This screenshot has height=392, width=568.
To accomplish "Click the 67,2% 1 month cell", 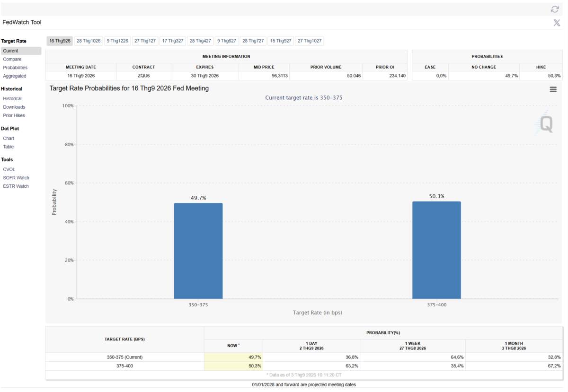I will [x=514, y=366].
